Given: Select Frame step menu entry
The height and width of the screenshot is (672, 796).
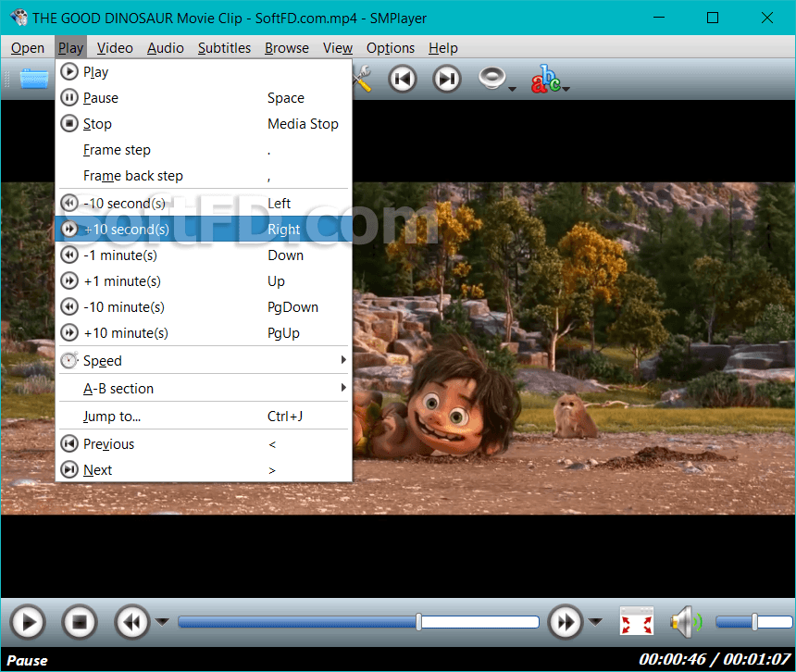Looking at the screenshot, I should [204, 150].
